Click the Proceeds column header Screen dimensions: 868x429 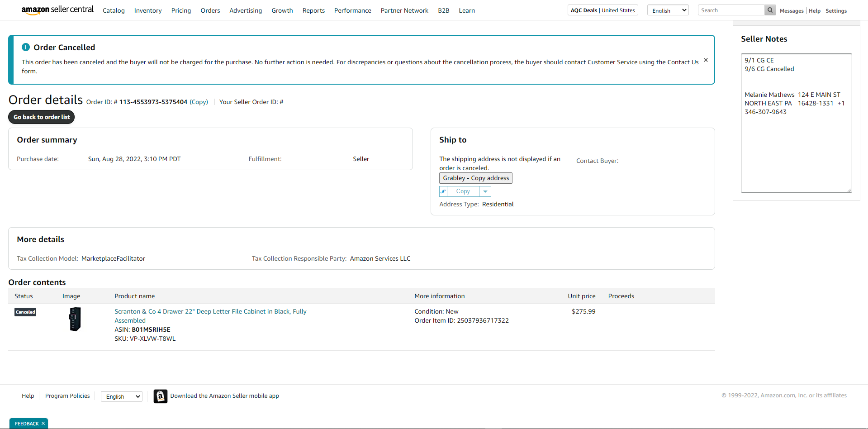(621, 296)
